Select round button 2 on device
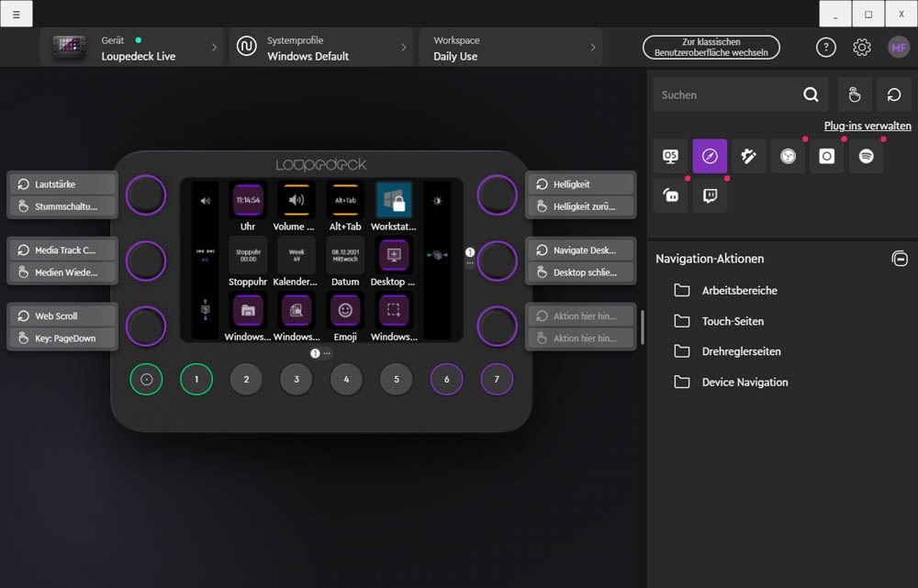The image size is (918, 588). [246, 379]
